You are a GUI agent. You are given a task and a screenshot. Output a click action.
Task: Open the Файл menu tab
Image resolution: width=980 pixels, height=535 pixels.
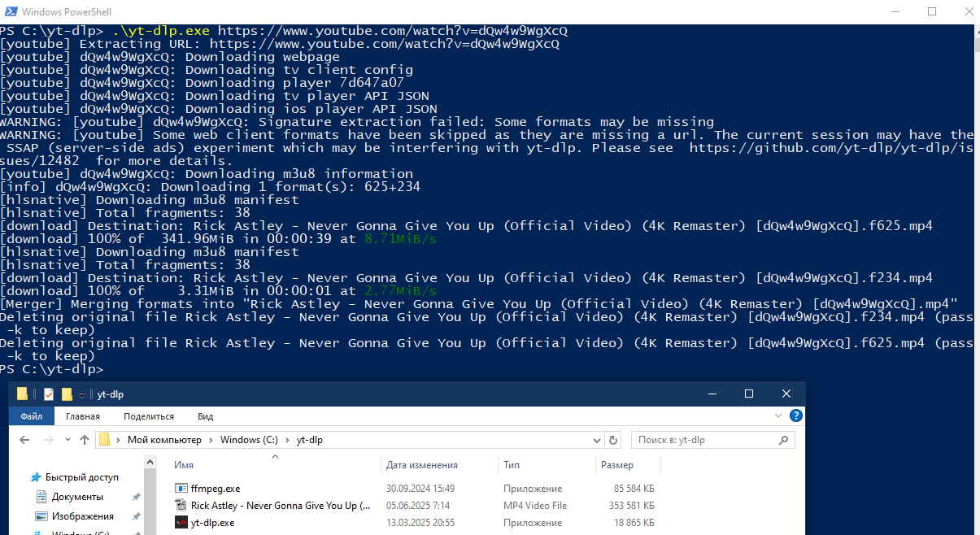pos(32,416)
